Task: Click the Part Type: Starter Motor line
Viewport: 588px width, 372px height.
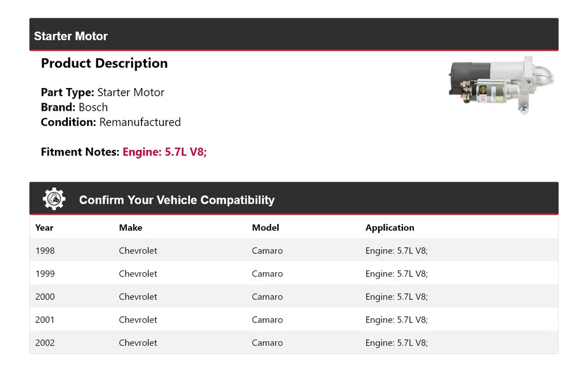Action: [x=102, y=92]
